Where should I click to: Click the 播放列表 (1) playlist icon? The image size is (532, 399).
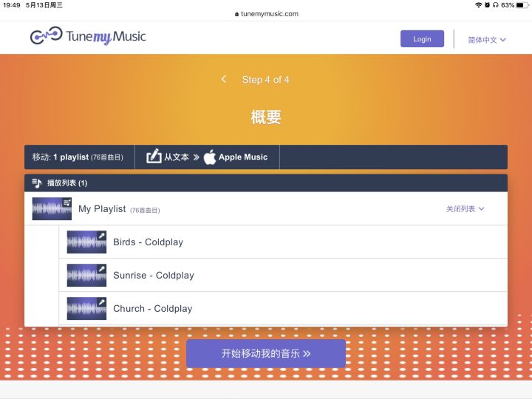37,183
